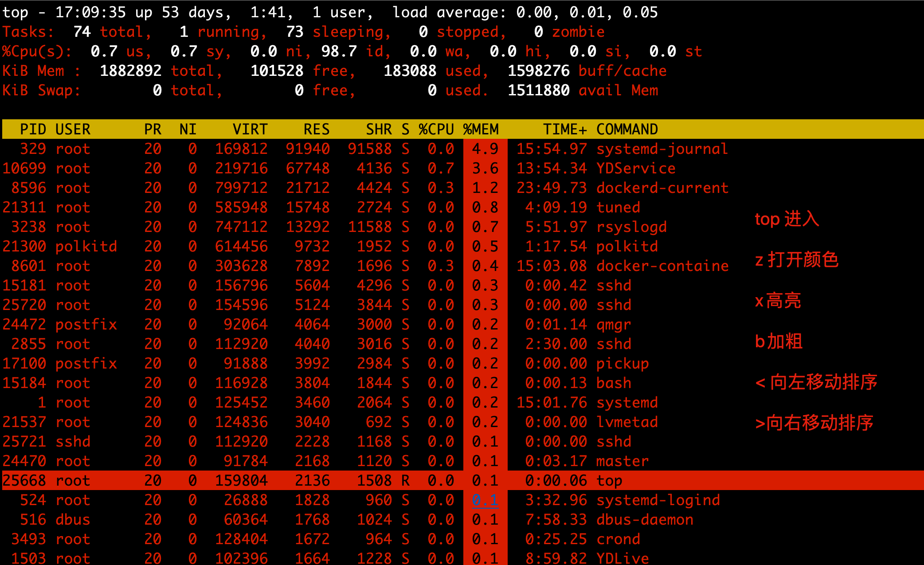Select the highlighted top process row
This screenshot has width=924, height=565.
click(x=463, y=480)
